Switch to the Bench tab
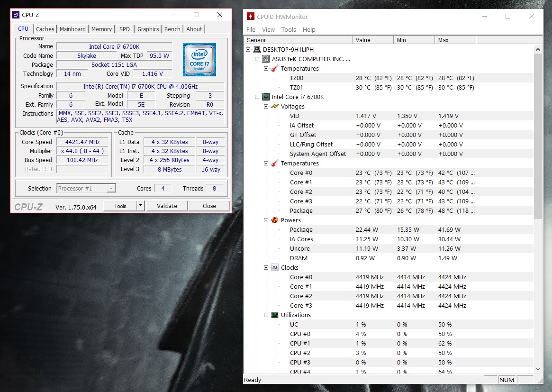This screenshot has height=392, width=552. coord(172,29)
